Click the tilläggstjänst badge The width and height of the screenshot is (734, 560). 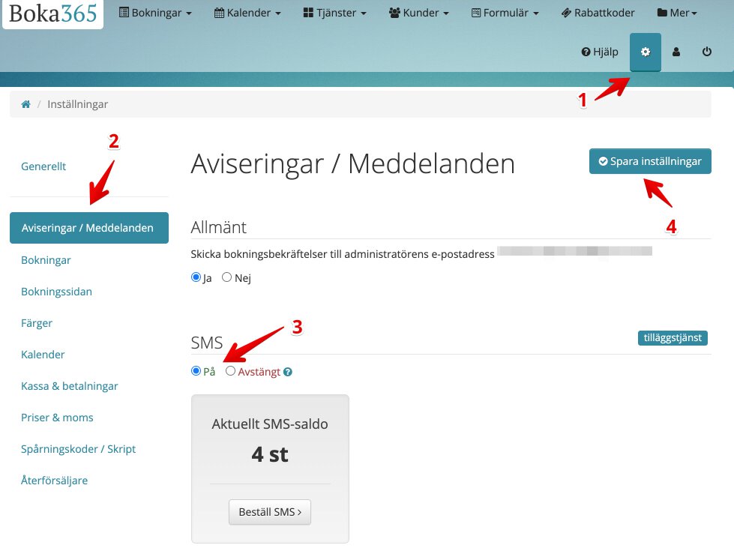[x=673, y=337]
